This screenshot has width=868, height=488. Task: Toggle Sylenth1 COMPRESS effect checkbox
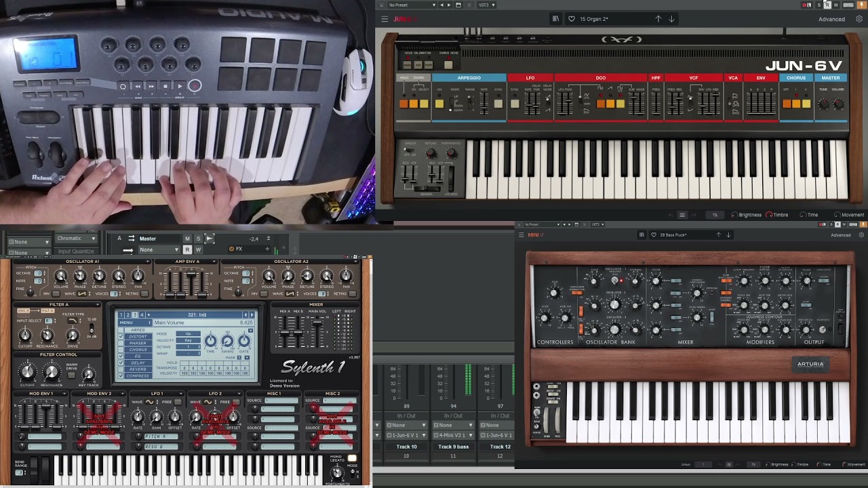(x=121, y=375)
